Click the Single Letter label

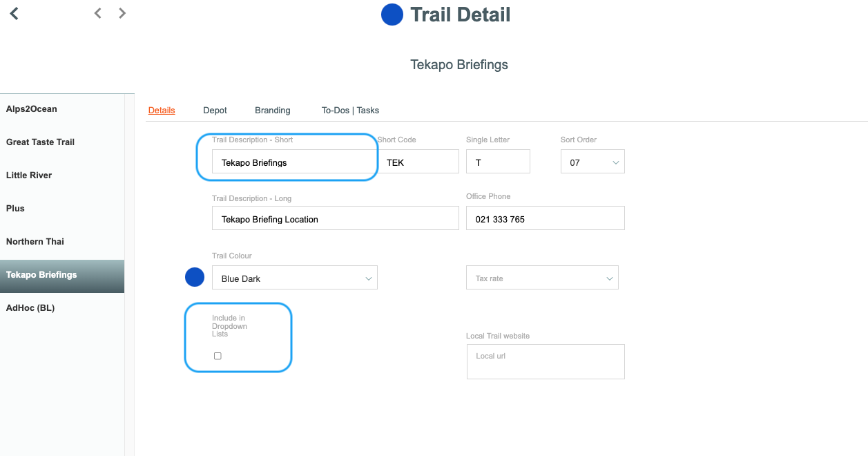coord(488,140)
